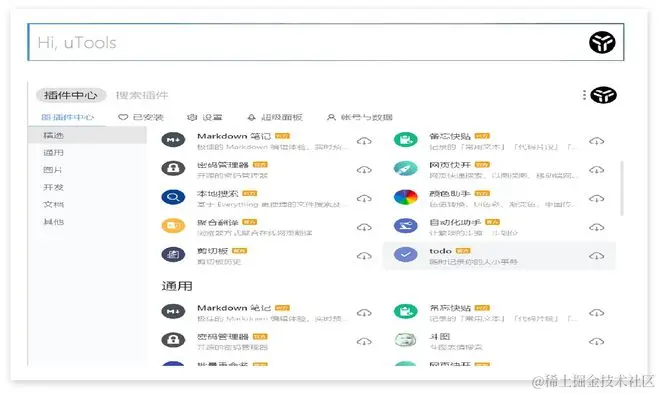Click the uTools logo in the search bar
This screenshot has height=394, width=660.
(x=602, y=42)
